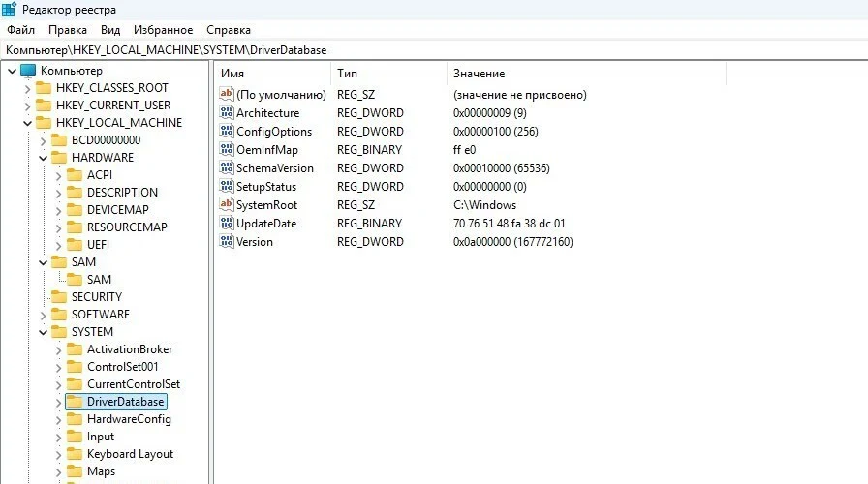868x484 pixels.
Task: Click the DriverDatabase folder icon in tree
Action: pyautogui.click(x=74, y=402)
